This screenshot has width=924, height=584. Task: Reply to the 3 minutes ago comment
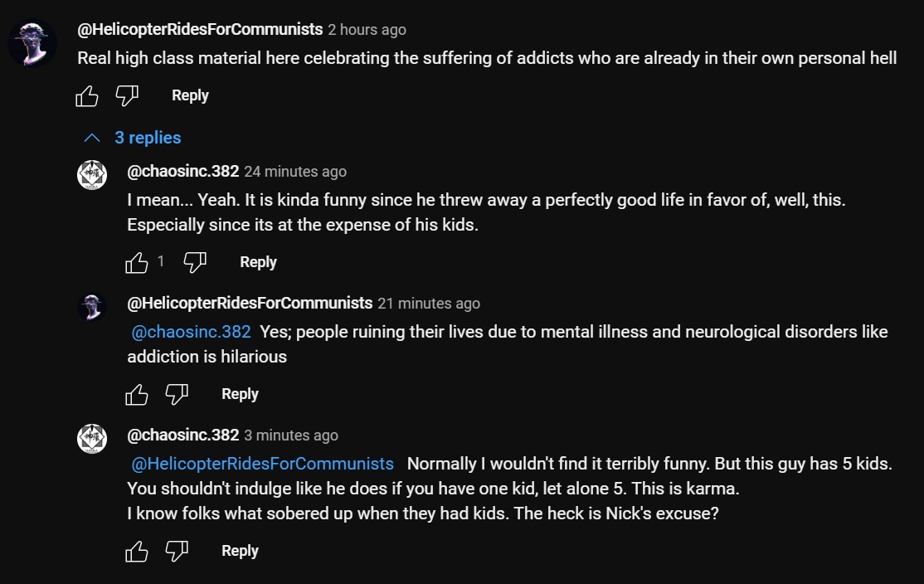[240, 551]
